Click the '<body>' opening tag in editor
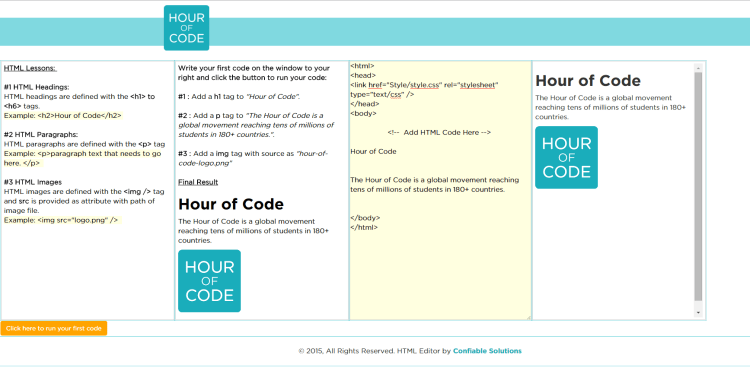The height and width of the screenshot is (374, 750). [364, 114]
